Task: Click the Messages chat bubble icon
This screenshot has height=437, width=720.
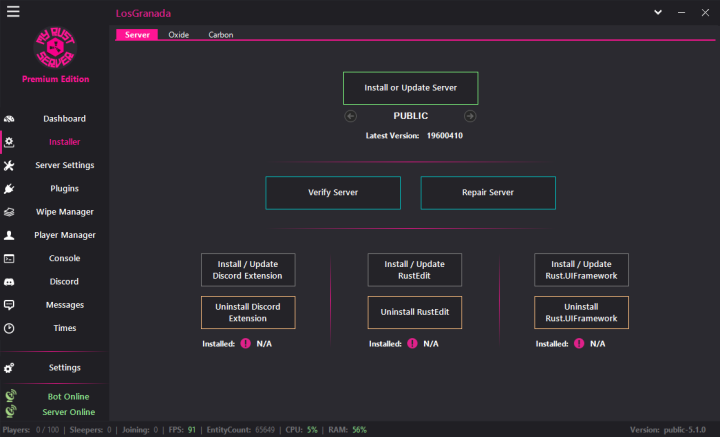Action: coord(9,305)
